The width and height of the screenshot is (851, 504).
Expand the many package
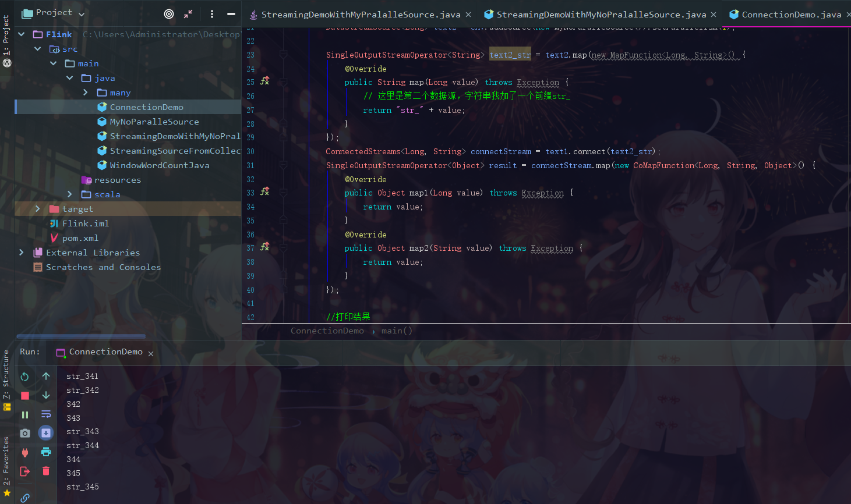[85, 93]
